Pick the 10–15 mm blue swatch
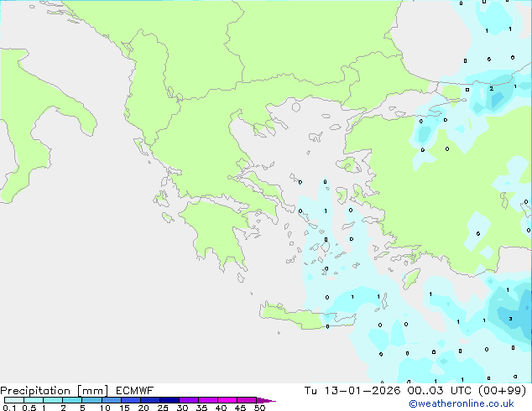532x411 pixels. 111,400
